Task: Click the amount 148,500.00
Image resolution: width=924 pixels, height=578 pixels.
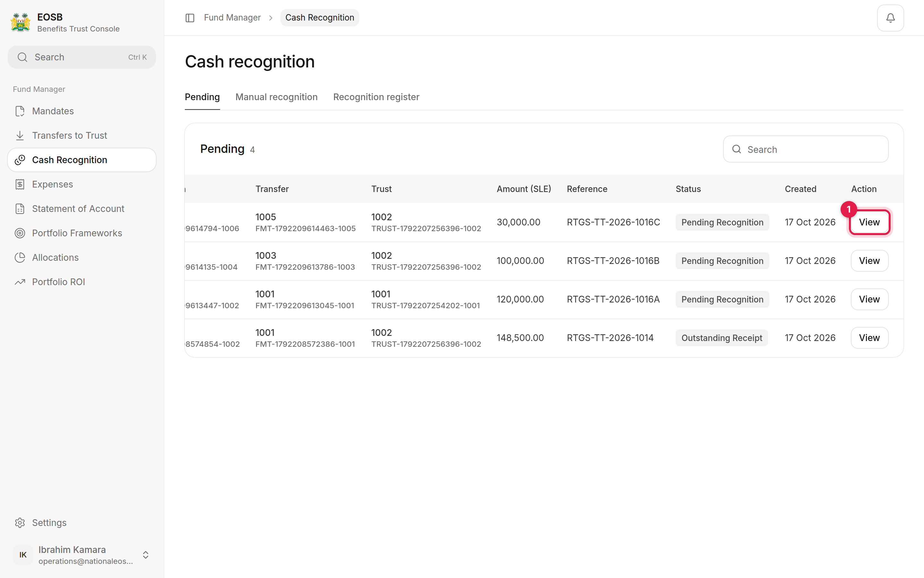Action: click(520, 338)
